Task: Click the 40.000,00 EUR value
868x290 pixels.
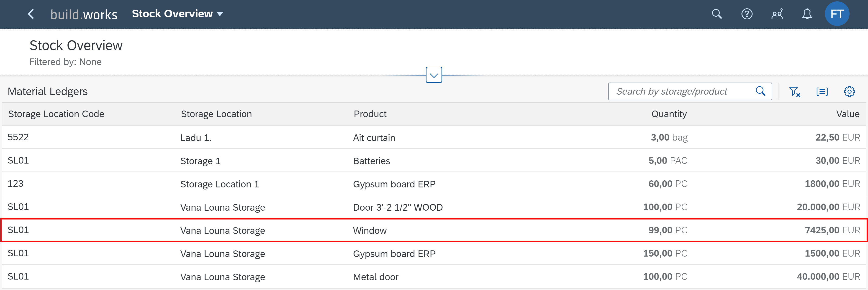Action: point(828,277)
